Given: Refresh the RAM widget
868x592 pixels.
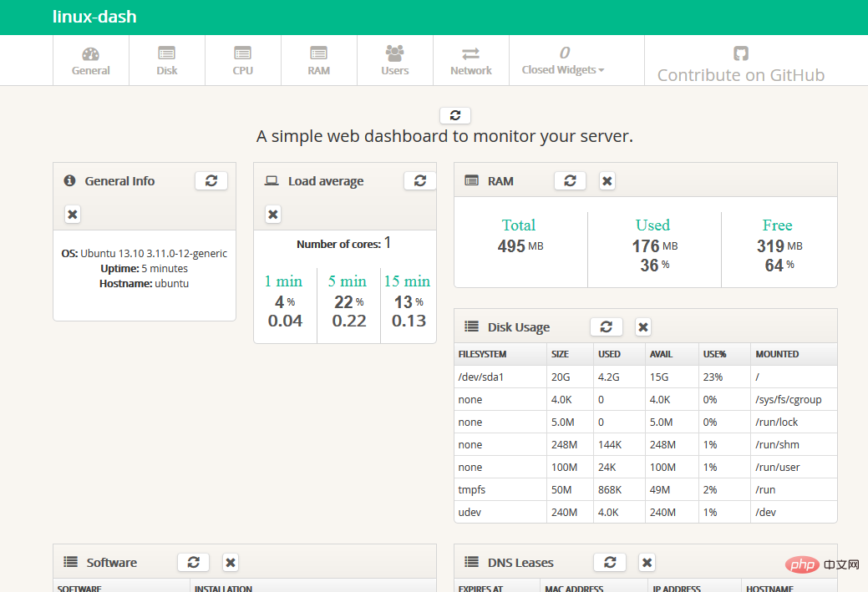Looking at the screenshot, I should click(571, 181).
